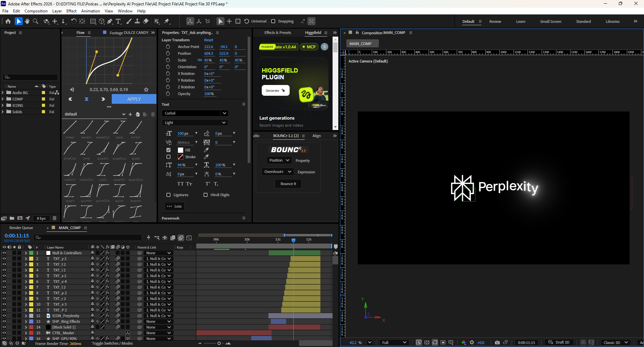
Task: Open Graph Editor in timeline
Action: coord(189,238)
